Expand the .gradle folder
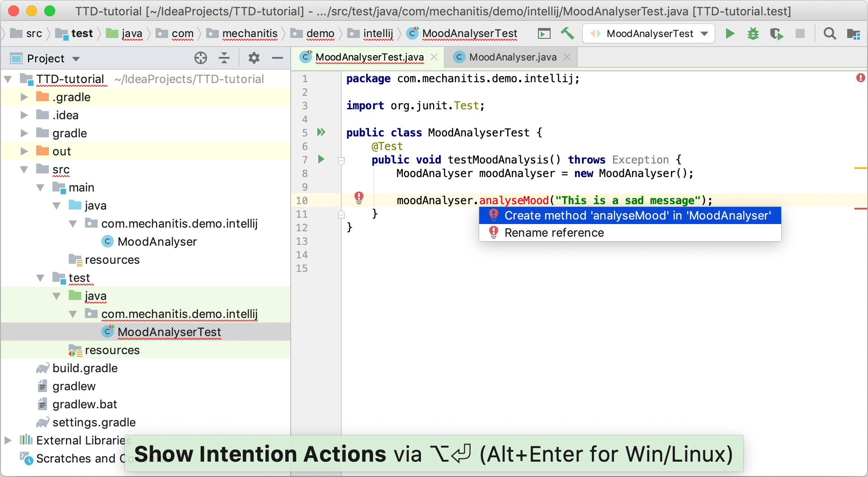868x477 pixels. [24, 97]
